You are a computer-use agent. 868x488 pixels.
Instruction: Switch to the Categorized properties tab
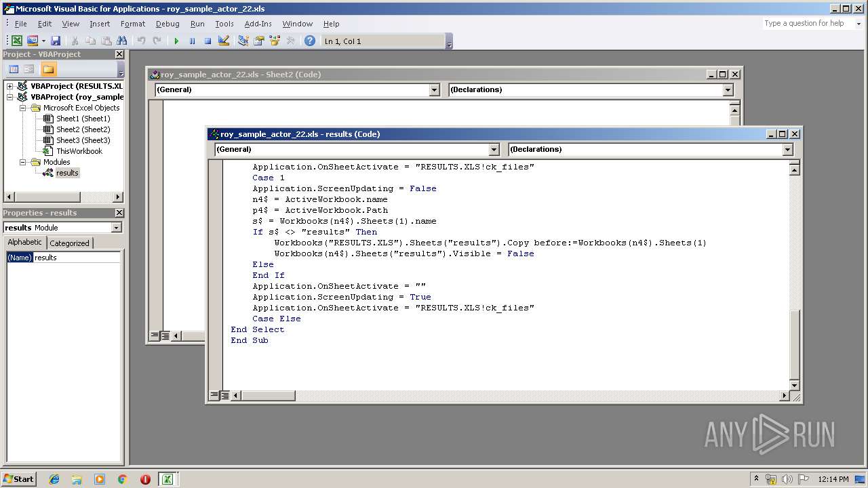tap(69, 243)
